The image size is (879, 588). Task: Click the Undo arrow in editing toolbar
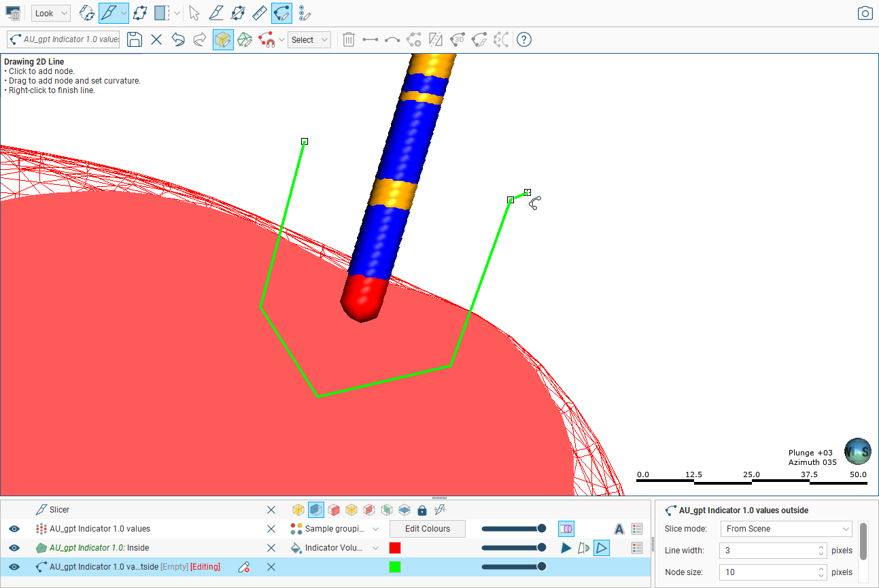[178, 39]
